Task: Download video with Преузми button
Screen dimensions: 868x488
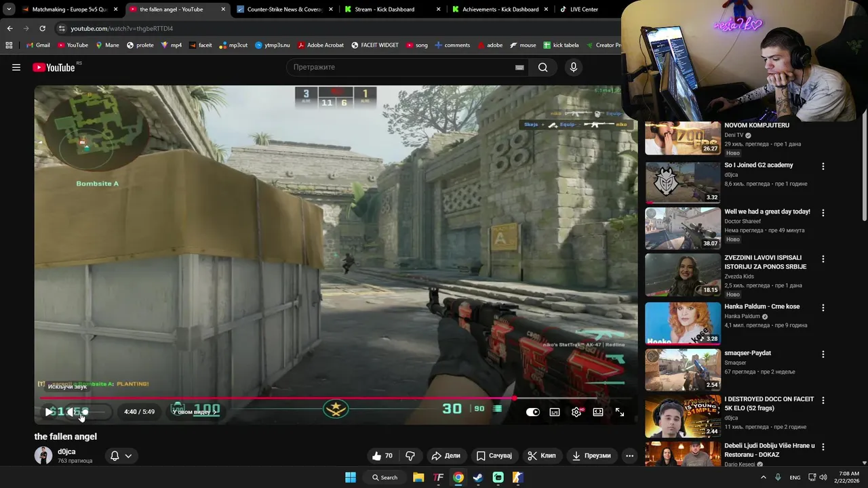Action: 591,455
